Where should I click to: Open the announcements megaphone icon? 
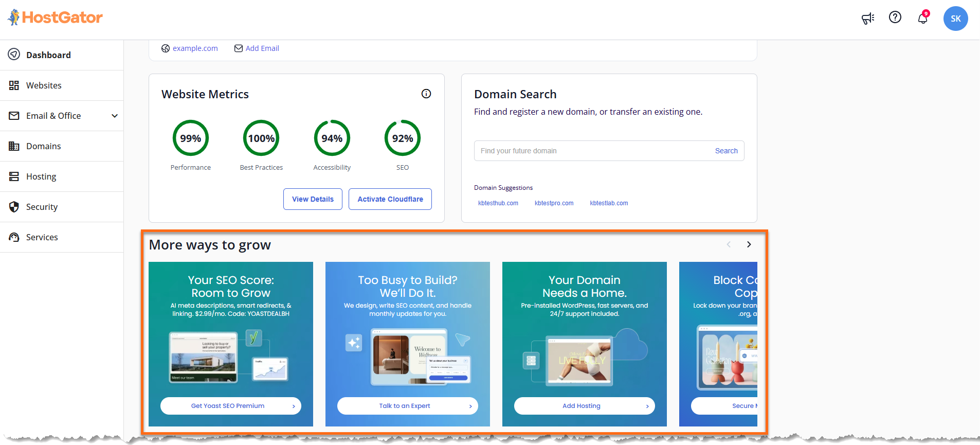tap(868, 19)
